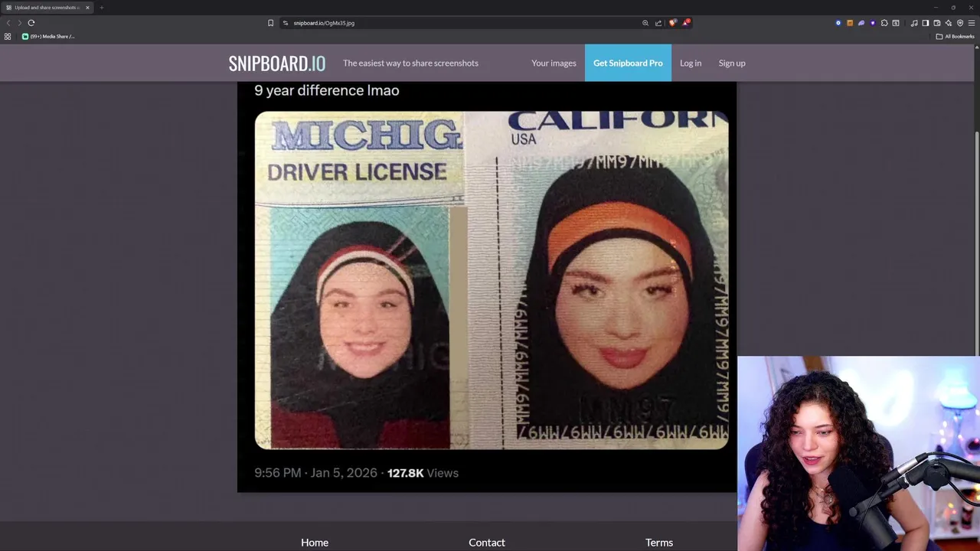This screenshot has width=980, height=551.
Task: Open Brave Rewards triangle icon
Action: (686, 23)
